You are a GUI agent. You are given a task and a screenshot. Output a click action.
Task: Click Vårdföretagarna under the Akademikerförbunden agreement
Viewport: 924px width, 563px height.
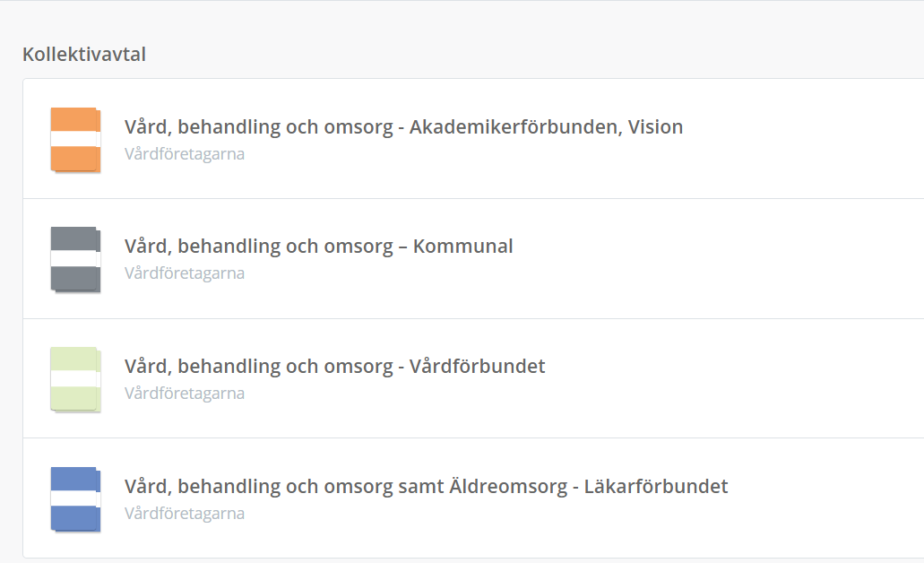coord(185,154)
